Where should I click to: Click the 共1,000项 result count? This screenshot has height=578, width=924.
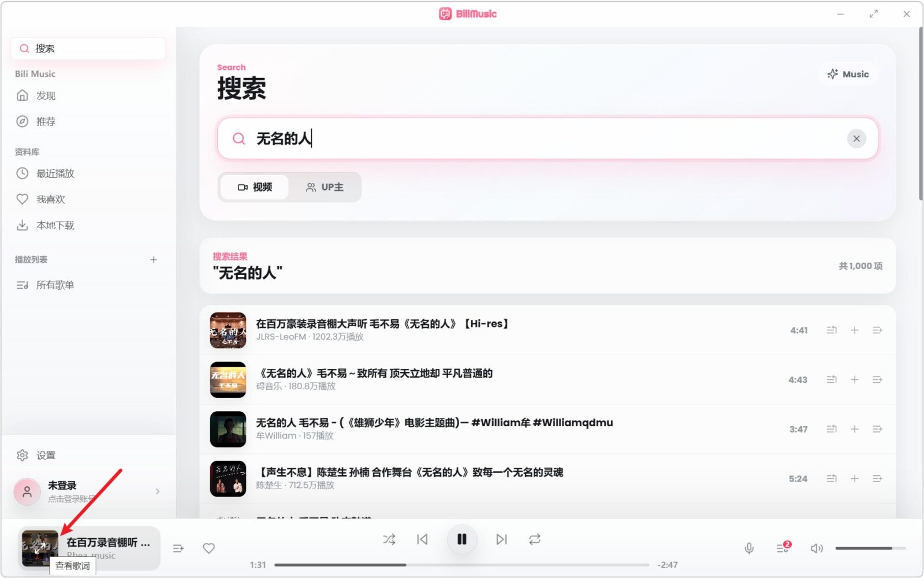pos(860,266)
